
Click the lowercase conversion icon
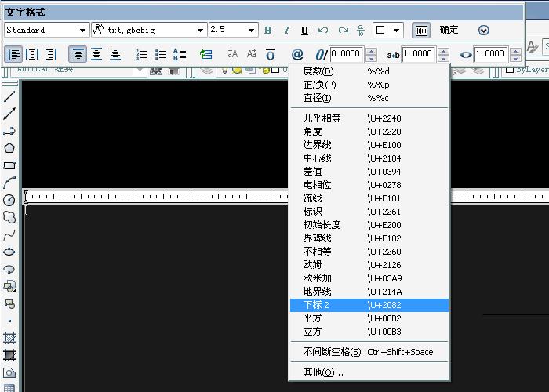click(x=252, y=54)
